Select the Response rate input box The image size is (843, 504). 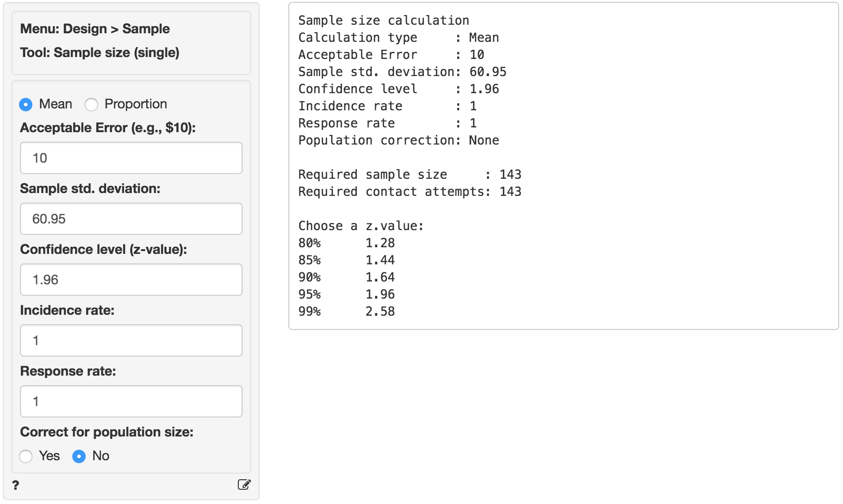coord(131,401)
